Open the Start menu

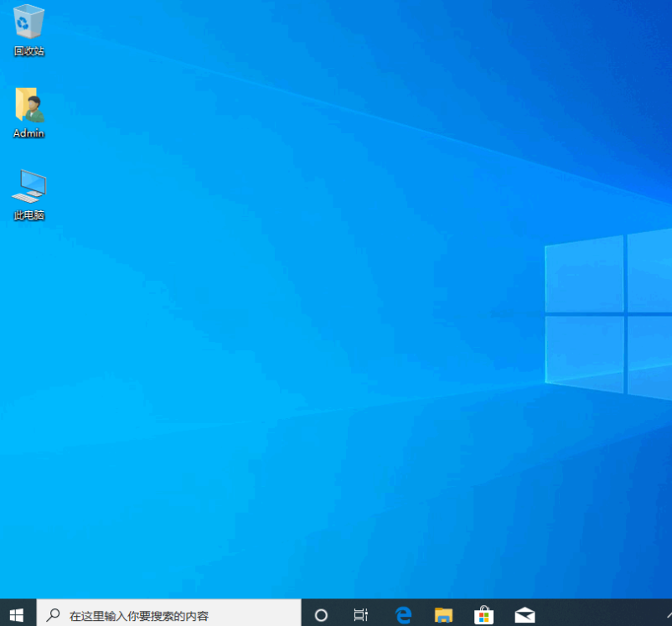point(15,613)
